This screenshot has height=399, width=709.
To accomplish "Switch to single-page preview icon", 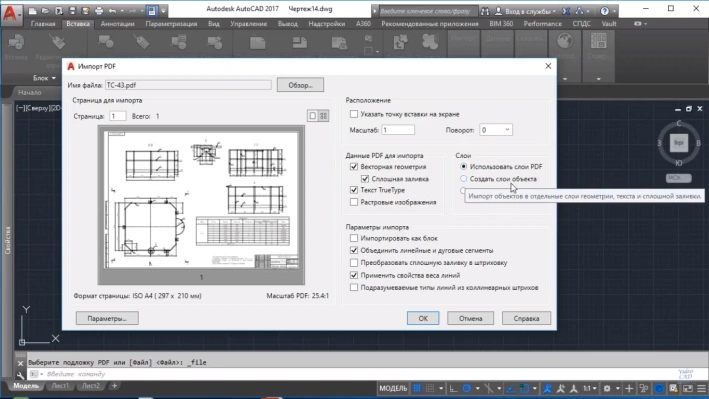I will click(312, 116).
